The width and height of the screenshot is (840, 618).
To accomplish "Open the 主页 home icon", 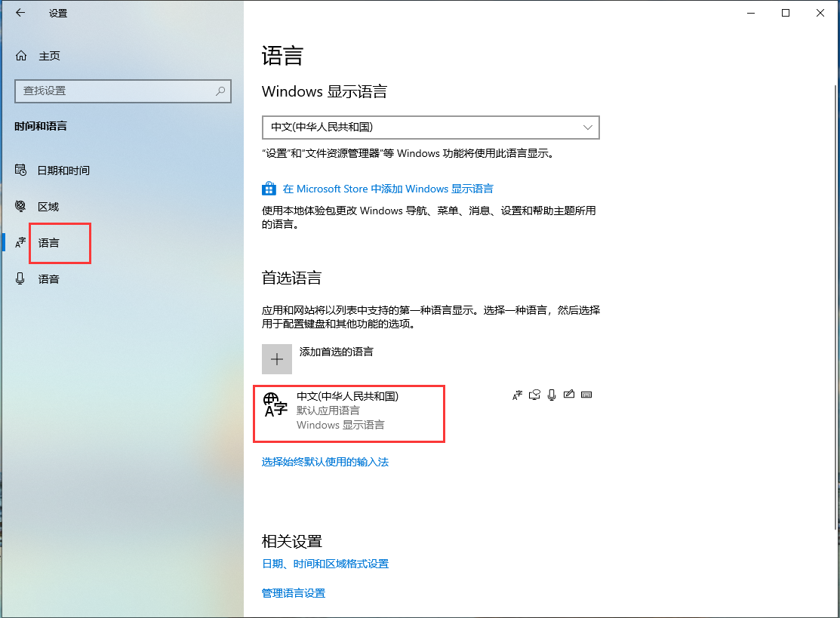I will 21,56.
